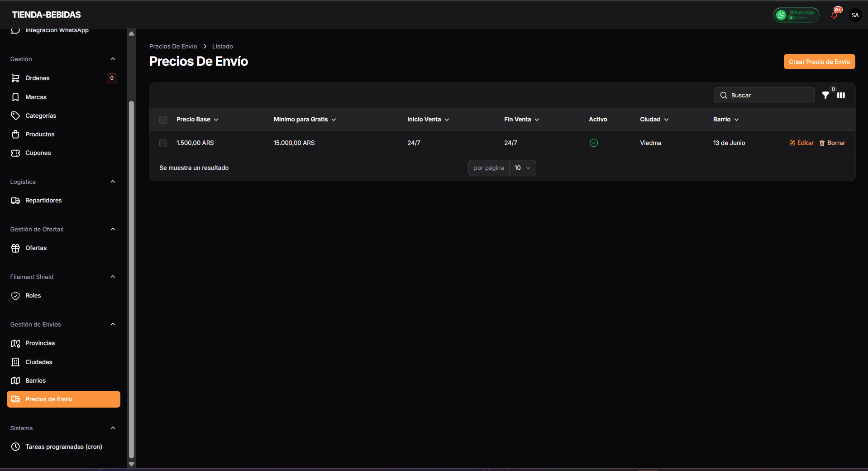Viewport: 868px width, 471px height.
Task: Click Crear Precio de Envío button
Action: point(819,62)
